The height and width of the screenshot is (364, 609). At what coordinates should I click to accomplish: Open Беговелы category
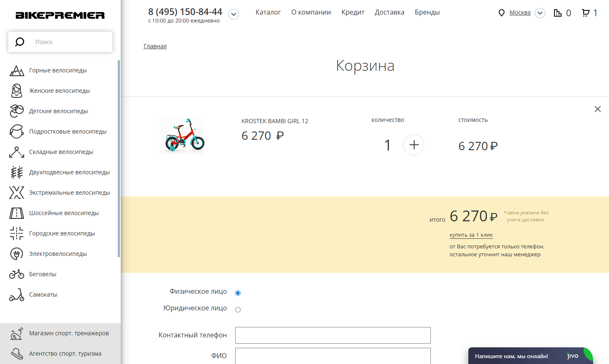tap(43, 274)
